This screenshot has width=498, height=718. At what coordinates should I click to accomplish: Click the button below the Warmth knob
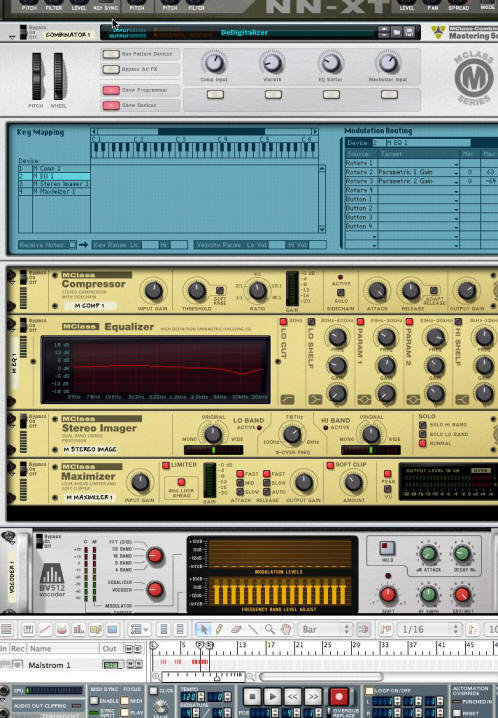pyautogui.click(x=273, y=95)
